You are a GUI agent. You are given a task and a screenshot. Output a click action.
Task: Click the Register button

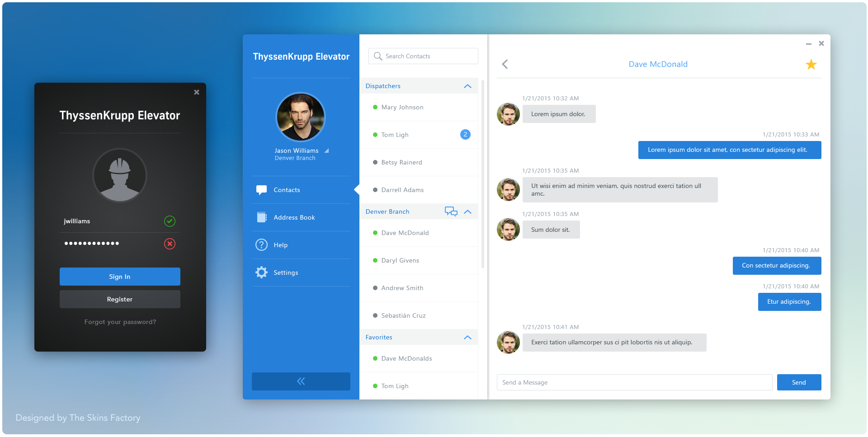click(x=120, y=299)
